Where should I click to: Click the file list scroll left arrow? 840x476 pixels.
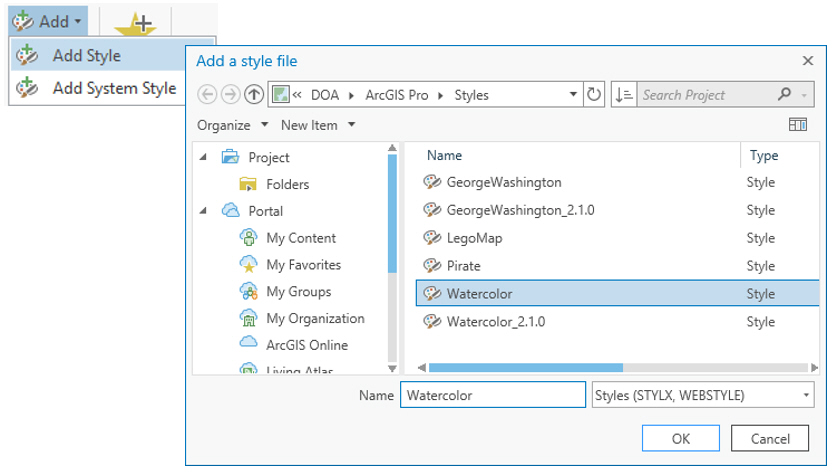pyautogui.click(x=422, y=368)
